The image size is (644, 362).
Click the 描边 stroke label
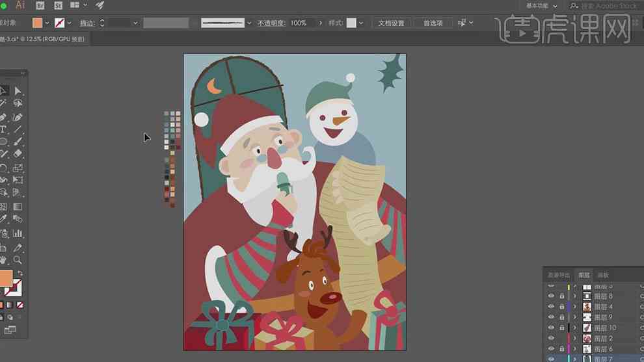[87, 23]
